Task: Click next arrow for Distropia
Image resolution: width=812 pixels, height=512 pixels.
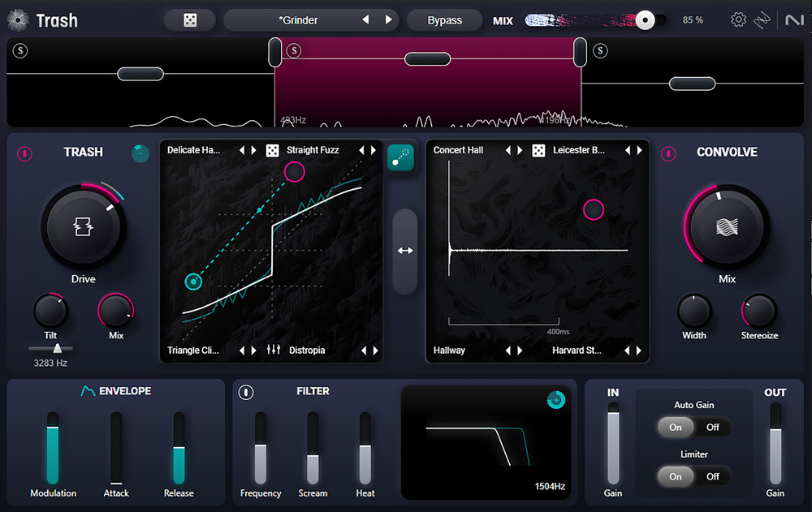Action: click(x=375, y=351)
